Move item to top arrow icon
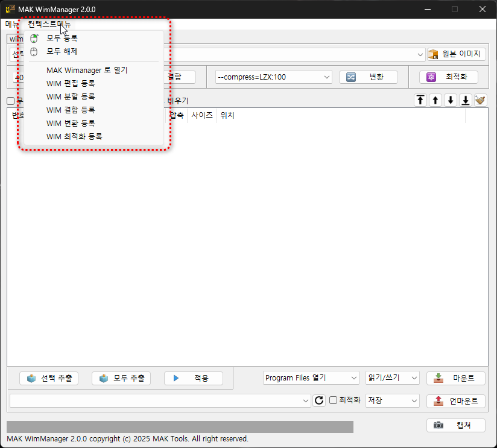The height and width of the screenshot is (448, 497). (x=420, y=101)
